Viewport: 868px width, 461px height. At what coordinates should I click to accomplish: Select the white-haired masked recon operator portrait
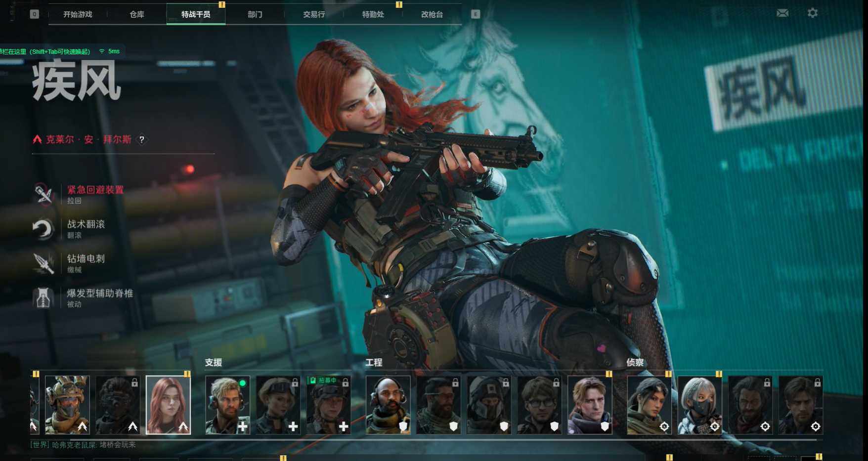tap(699, 405)
